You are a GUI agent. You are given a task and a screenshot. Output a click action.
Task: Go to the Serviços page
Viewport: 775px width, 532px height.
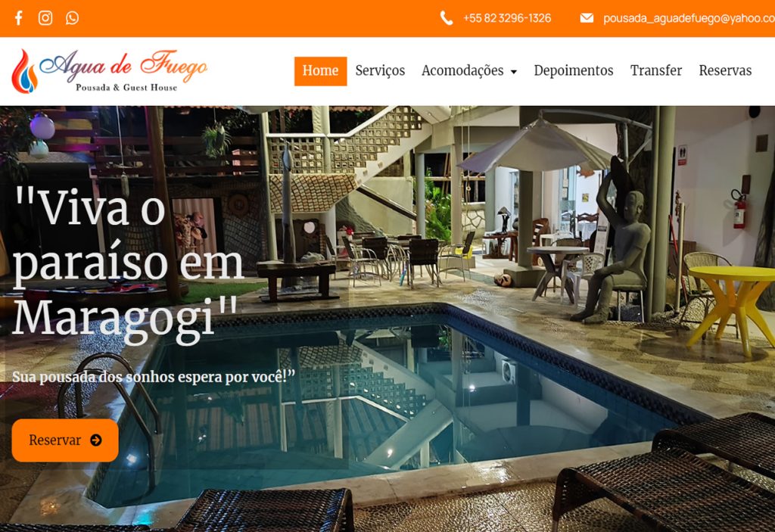pos(380,70)
